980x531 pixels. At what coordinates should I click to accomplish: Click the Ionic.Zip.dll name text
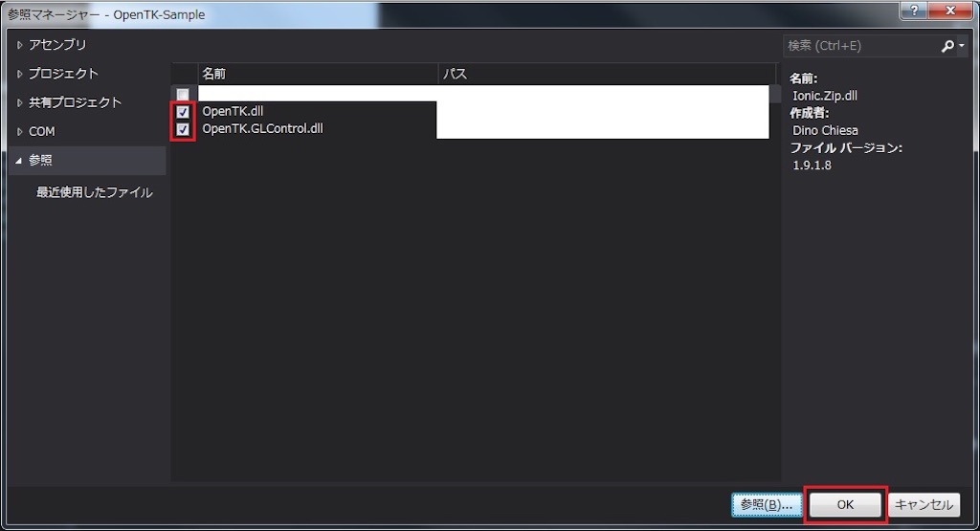tap(825, 96)
